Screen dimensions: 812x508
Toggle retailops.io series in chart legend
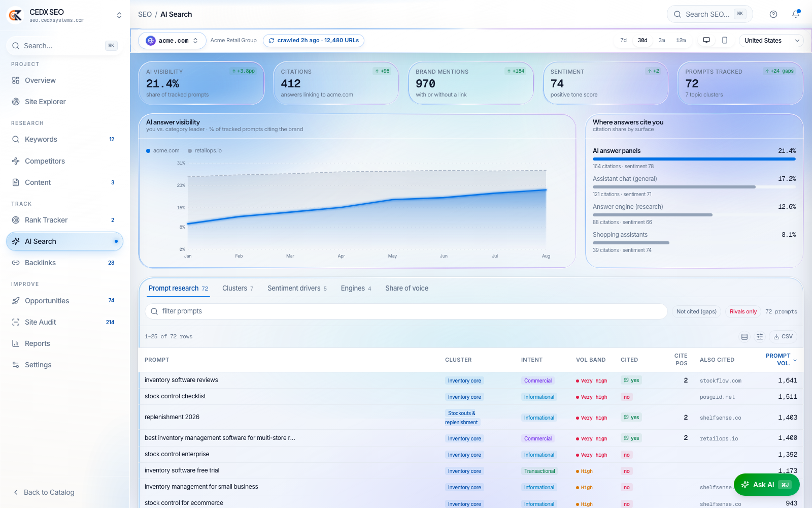pyautogui.click(x=205, y=150)
